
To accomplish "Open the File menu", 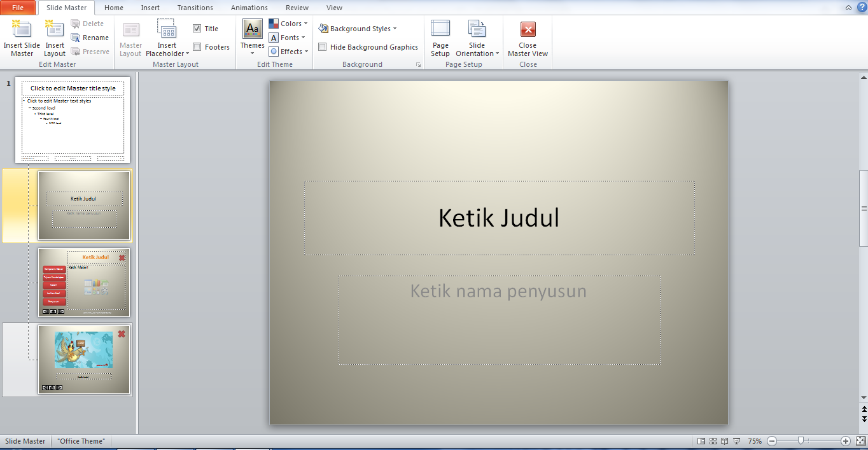I will [18, 7].
